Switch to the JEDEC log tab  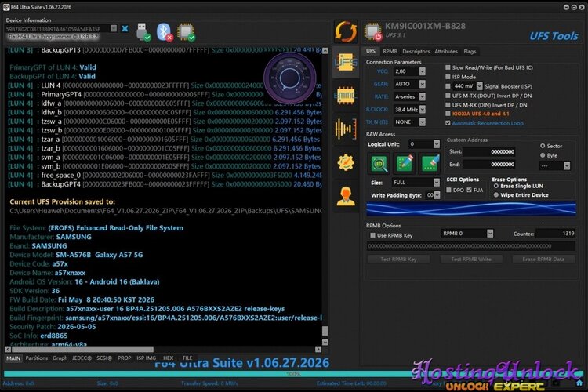pos(82,358)
